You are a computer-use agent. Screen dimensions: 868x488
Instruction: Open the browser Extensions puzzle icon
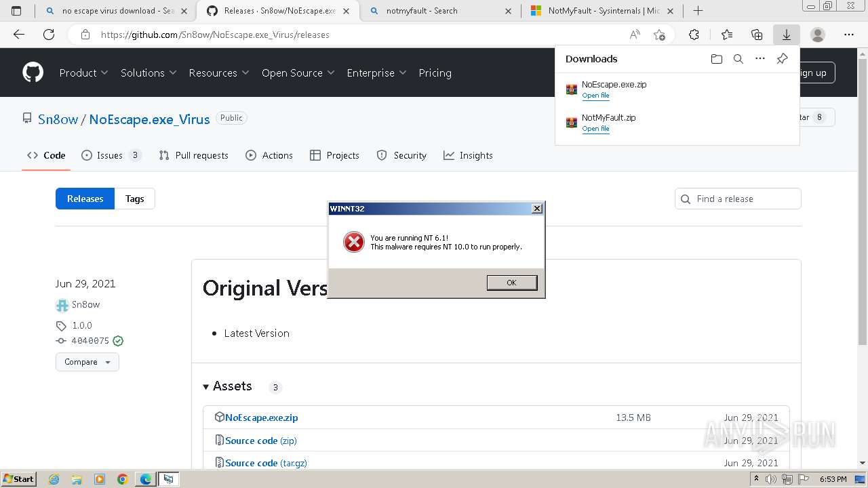click(694, 35)
